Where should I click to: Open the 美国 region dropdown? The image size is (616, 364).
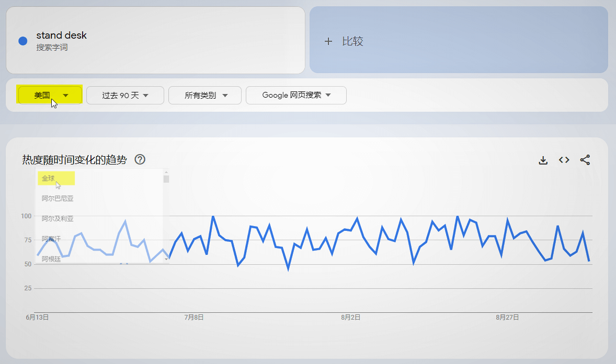(50, 96)
